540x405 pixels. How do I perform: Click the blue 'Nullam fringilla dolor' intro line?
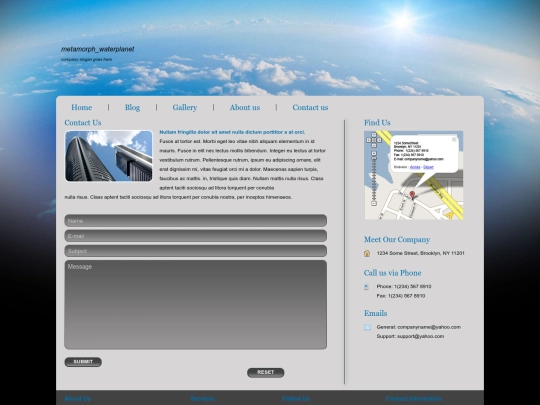click(x=232, y=132)
